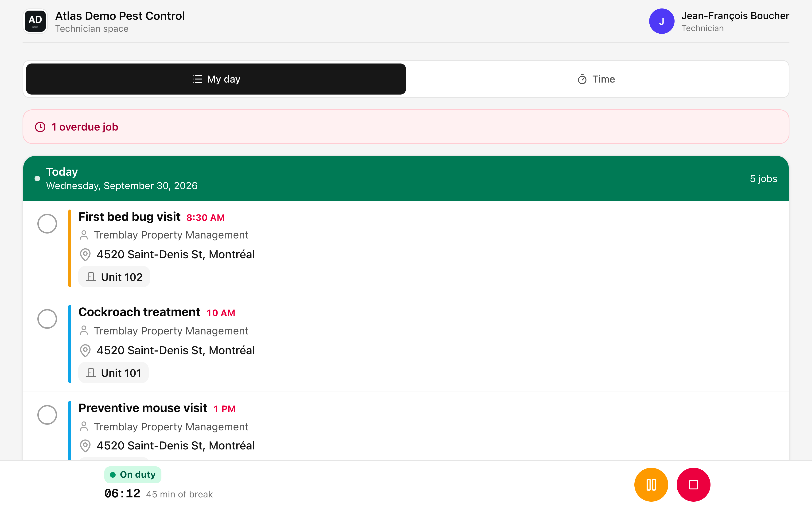Stop the shift with the red button

click(693, 484)
